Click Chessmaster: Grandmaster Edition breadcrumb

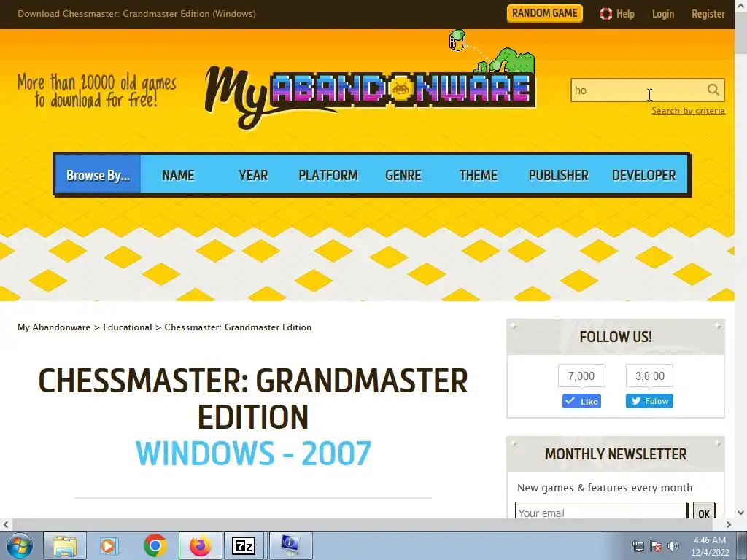pyautogui.click(x=238, y=327)
